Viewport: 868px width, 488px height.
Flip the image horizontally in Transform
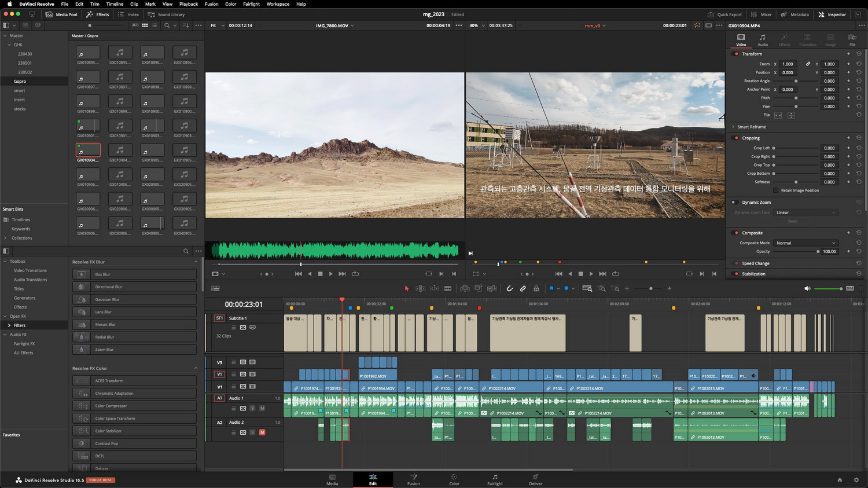click(778, 115)
